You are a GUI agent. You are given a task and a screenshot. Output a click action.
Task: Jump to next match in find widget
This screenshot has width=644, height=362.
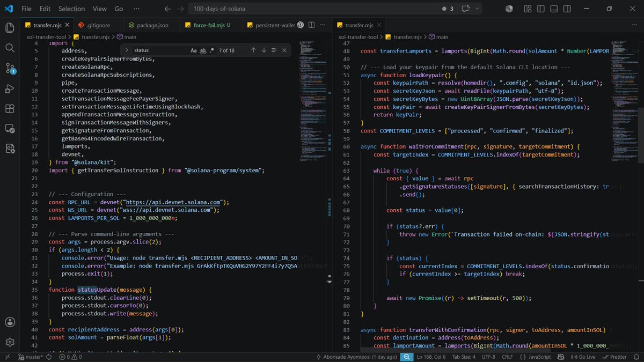tap(264, 50)
